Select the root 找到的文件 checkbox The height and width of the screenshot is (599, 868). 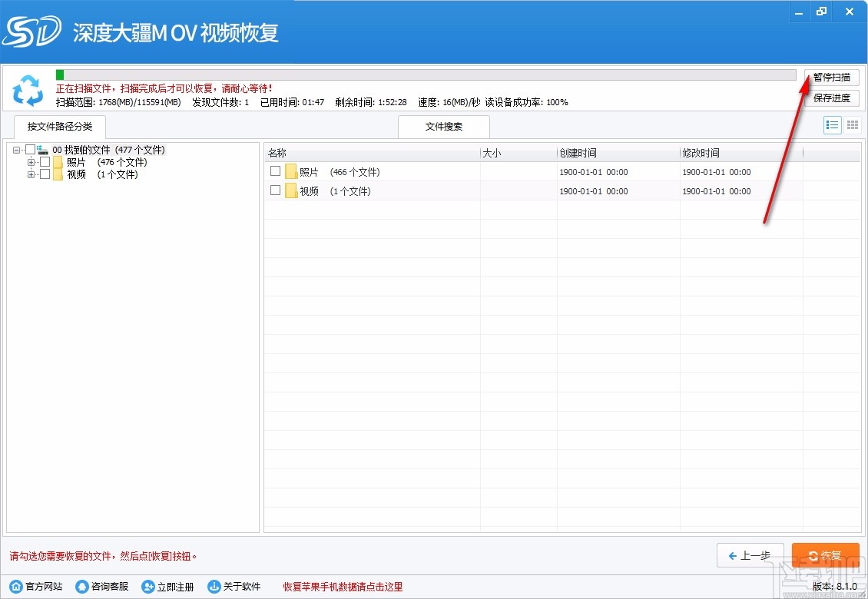pos(31,149)
